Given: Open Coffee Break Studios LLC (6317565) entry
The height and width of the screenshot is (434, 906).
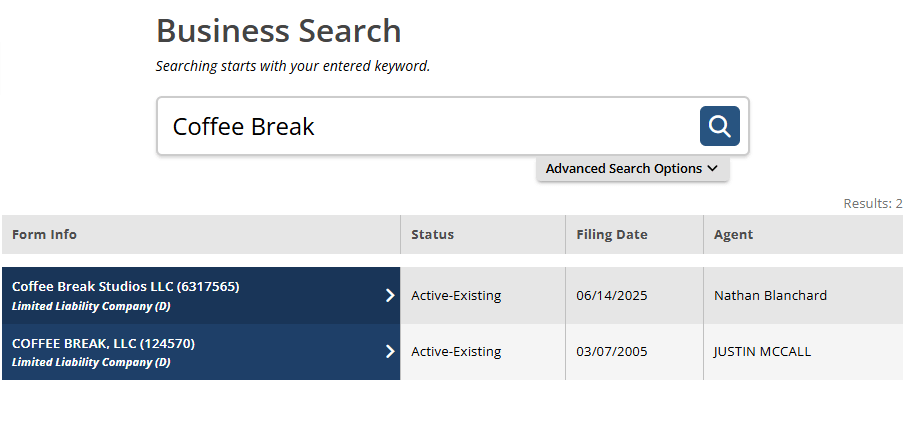Looking at the screenshot, I should (126, 287).
